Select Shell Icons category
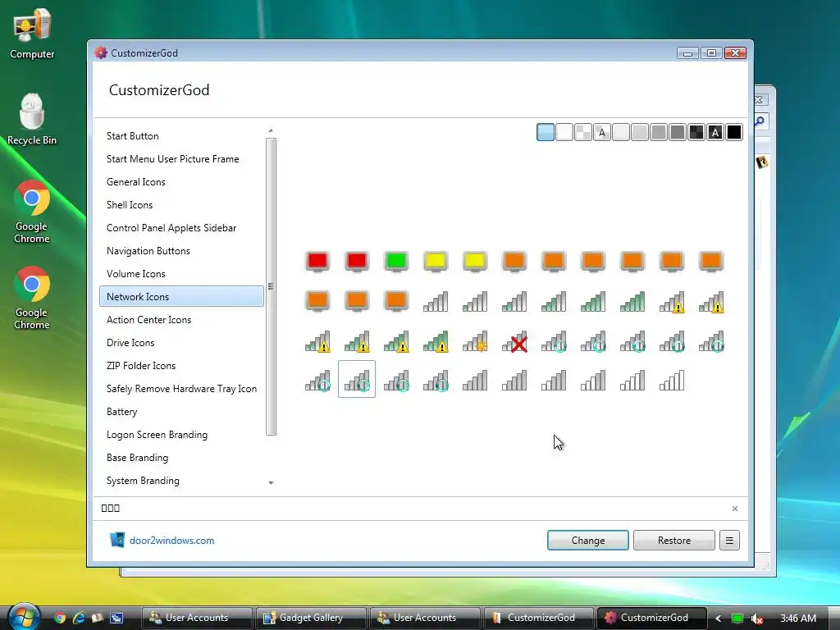 click(181, 205)
